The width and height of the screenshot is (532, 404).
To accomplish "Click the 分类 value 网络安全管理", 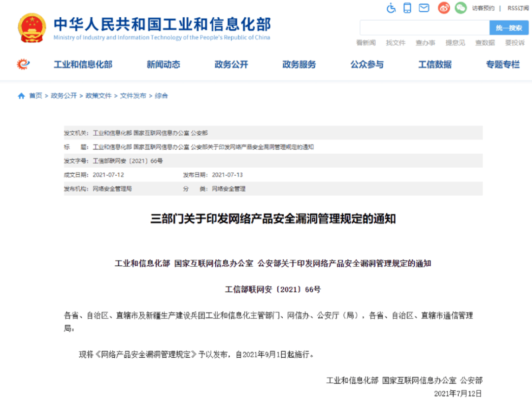I will coord(229,189).
